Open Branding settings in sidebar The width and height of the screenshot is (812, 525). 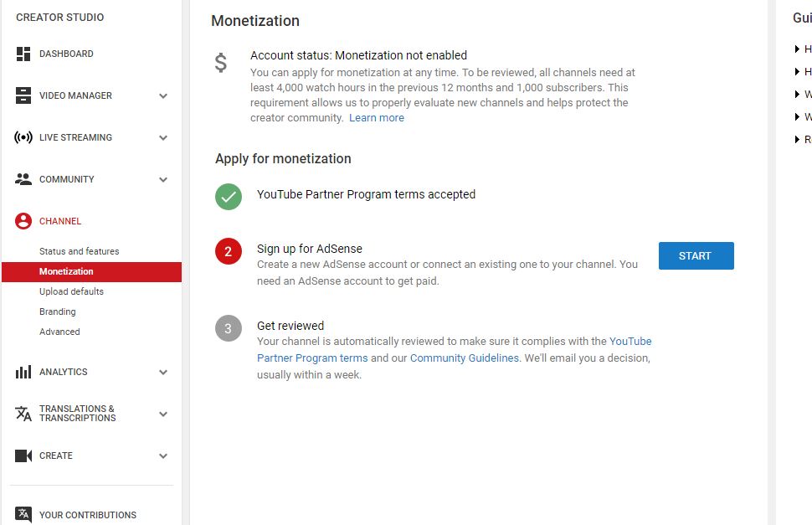58,311
